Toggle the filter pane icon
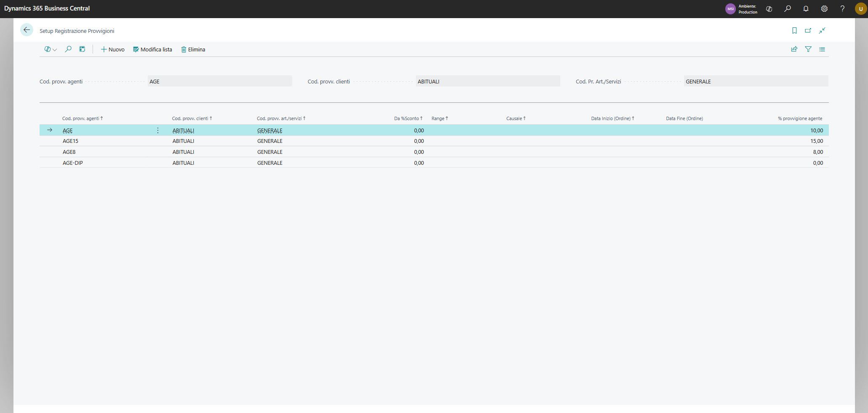The width and height of the screenshot is (868, 413). click(x=808, y=49)
